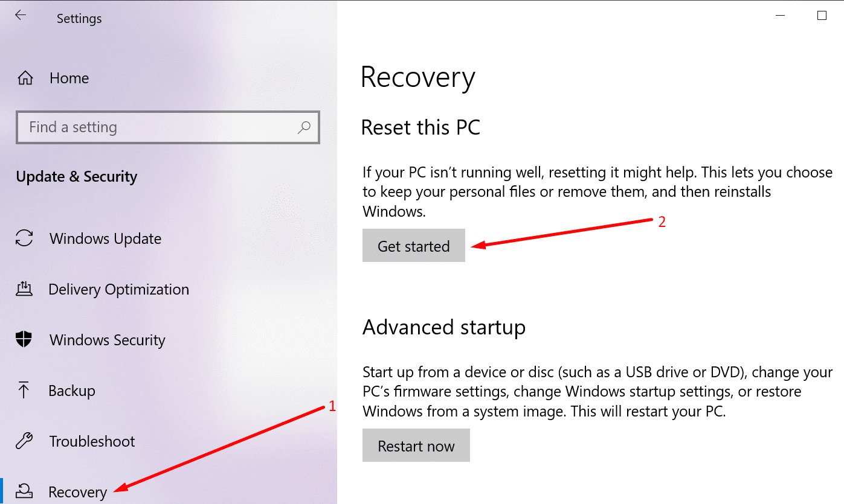Open the Backup section icon

tap(24, 391)
